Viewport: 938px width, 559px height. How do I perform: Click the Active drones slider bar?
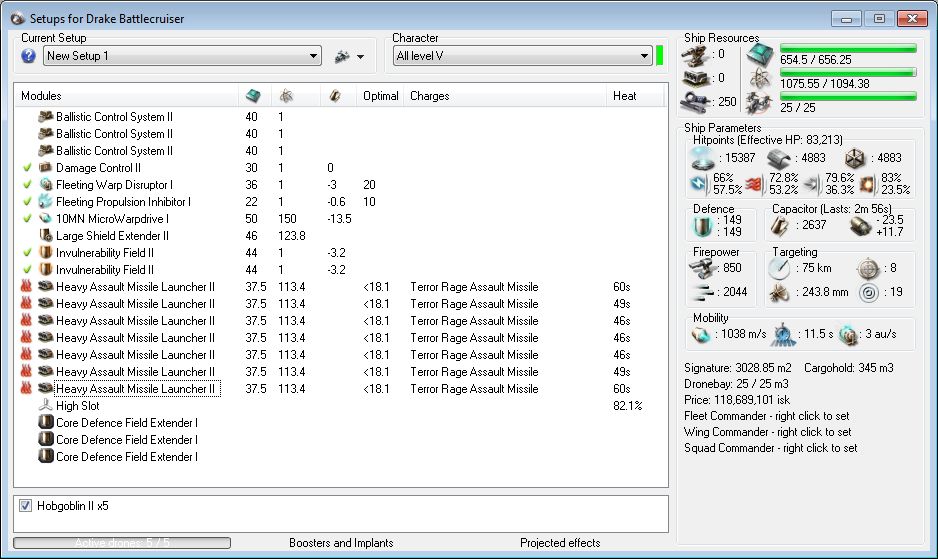[x=121, y=543]
